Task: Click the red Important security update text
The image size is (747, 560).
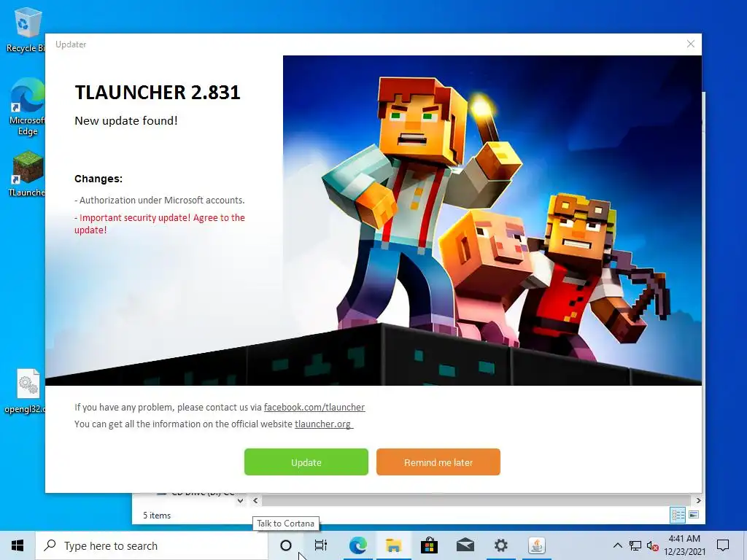Action: coord(160,224)
